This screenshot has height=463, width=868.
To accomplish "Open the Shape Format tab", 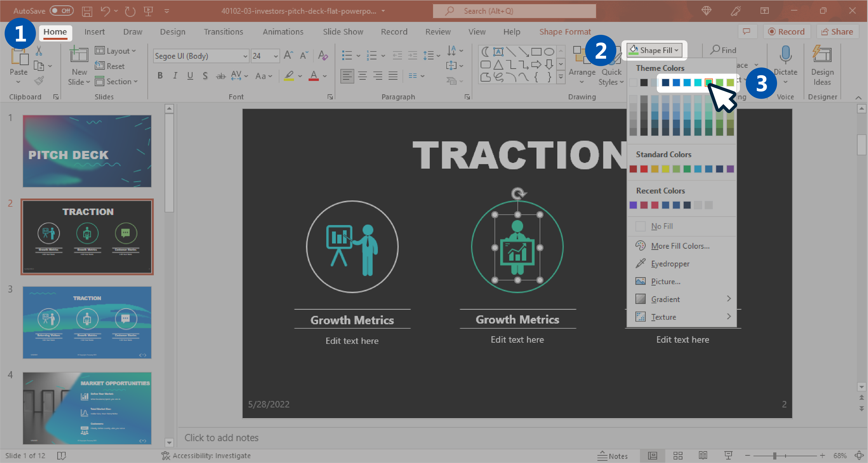I will (565, 32).
